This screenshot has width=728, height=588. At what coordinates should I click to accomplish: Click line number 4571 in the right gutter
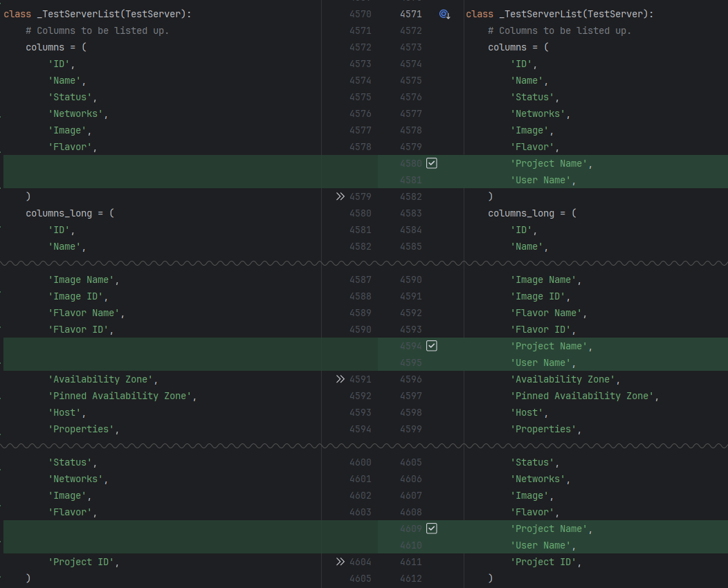(410, 14)
